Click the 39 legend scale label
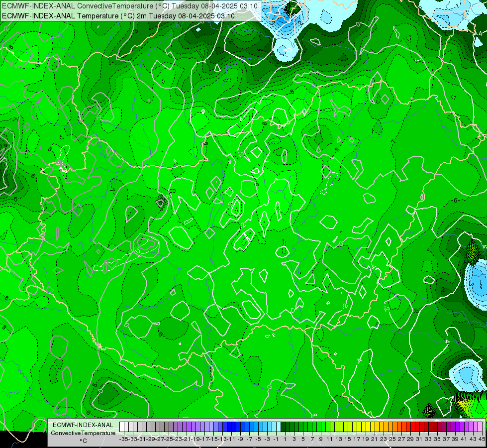This screenshot has width=487, height=448. click(x=455, y=439)
